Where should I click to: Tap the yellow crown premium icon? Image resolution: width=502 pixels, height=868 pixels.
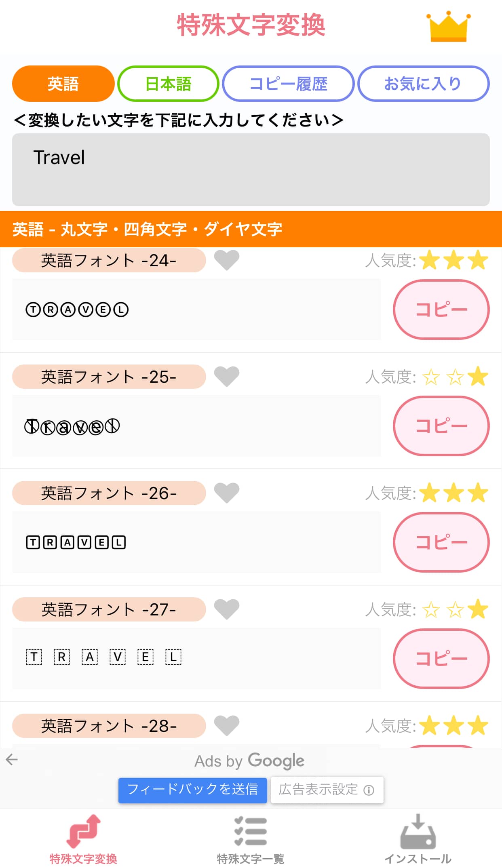[448, 27]
